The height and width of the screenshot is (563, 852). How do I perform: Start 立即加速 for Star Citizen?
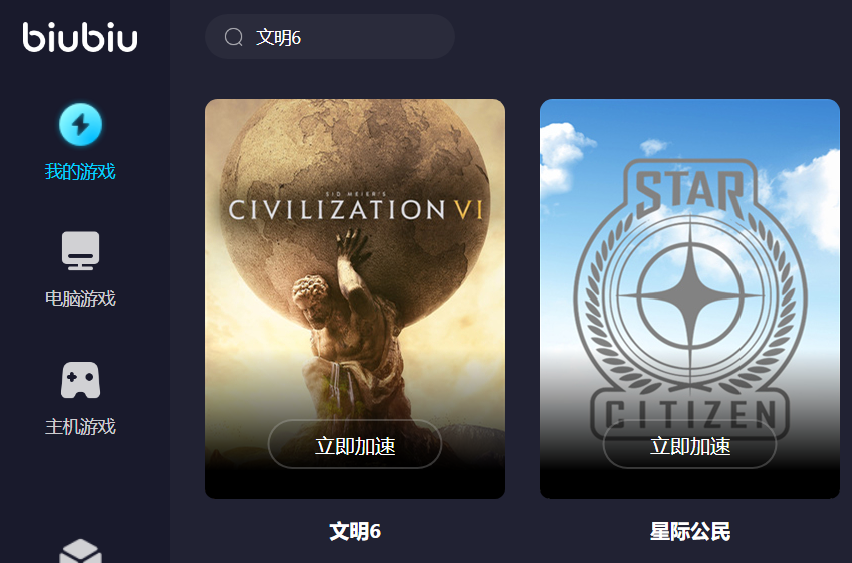click(x=690, y=445)
